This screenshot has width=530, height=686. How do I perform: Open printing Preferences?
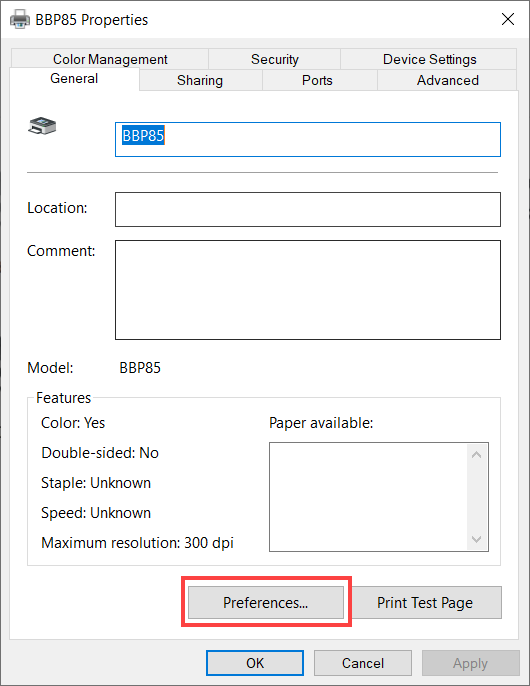click(x=266, y=602)
